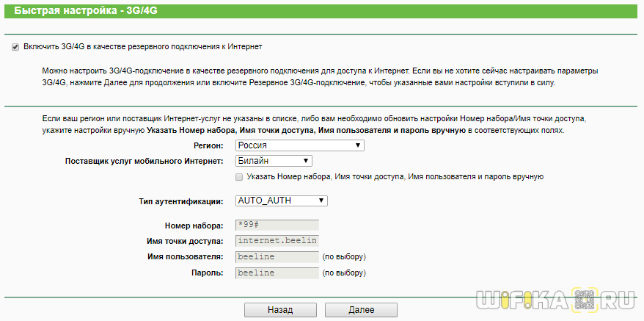The image size is (644, 321).
Task: Focus the Пароль input field
Action: 277,273
